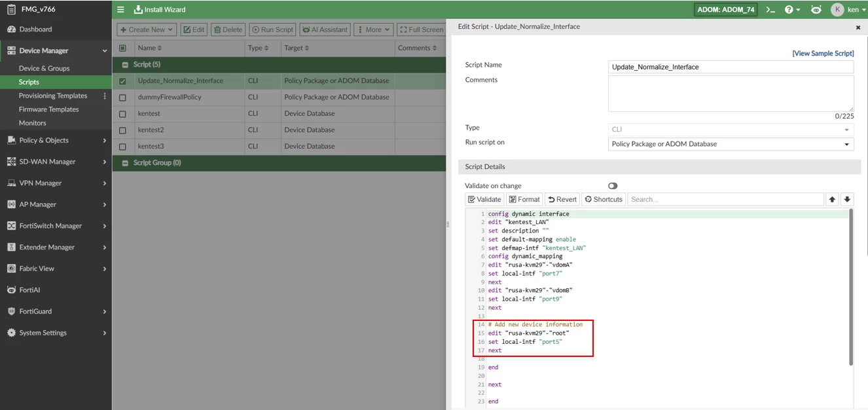Image resolution: width=868 pixels, height=410 pixels.
Task: Open the editor Shortcuts button
Action: pos(604,199)
